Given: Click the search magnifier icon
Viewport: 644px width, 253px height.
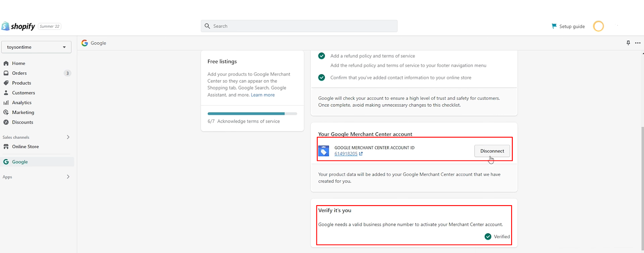Looking at the screenshot, I should [x=207, y=26].
